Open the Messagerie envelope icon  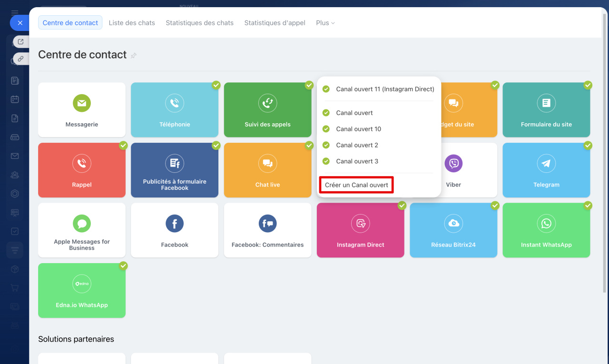click(x=82, y=103)
